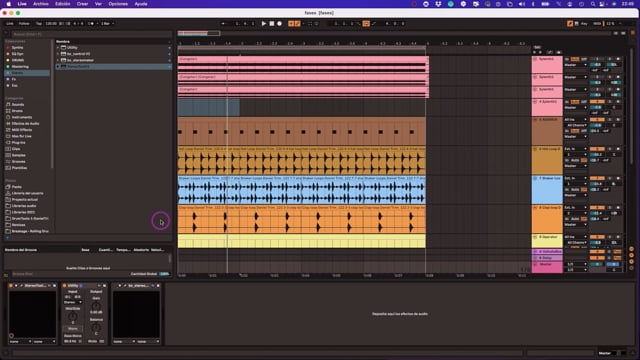Toggle the Computer MIDI Keyboard icon
This screenshot has width=640, height=360.
pos(576,24)
